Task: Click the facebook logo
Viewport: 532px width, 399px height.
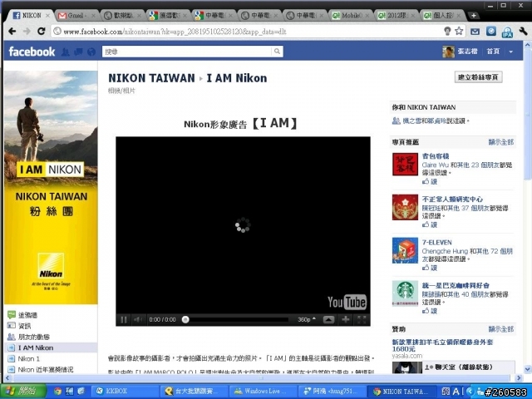Action: pos(32,52)
